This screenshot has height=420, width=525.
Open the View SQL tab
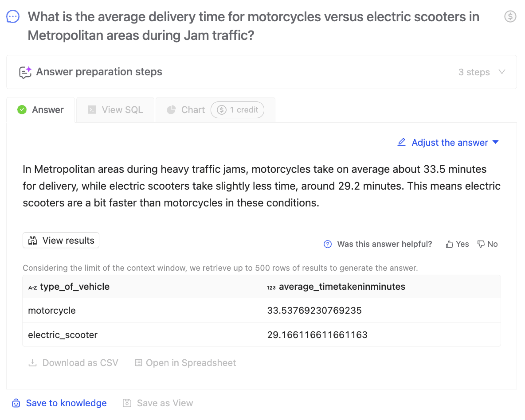(x=115, y=110)
